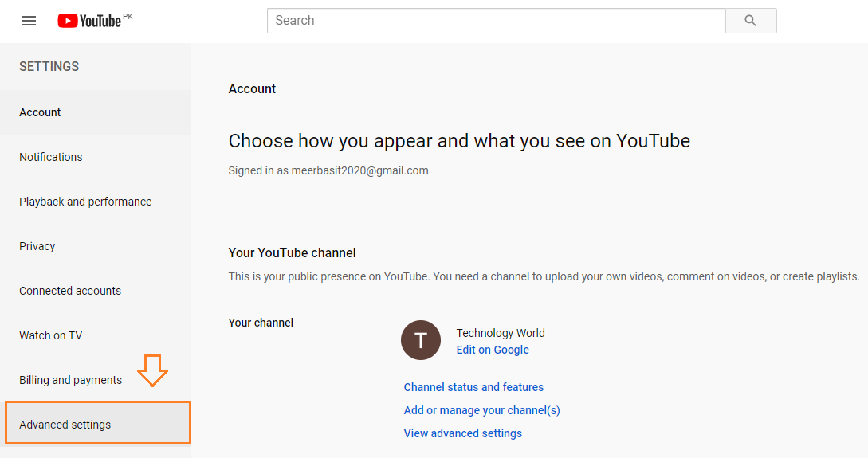Open Advanced settings from the sidebar
This screenshot has height=458, width=868.
[65, 425]
